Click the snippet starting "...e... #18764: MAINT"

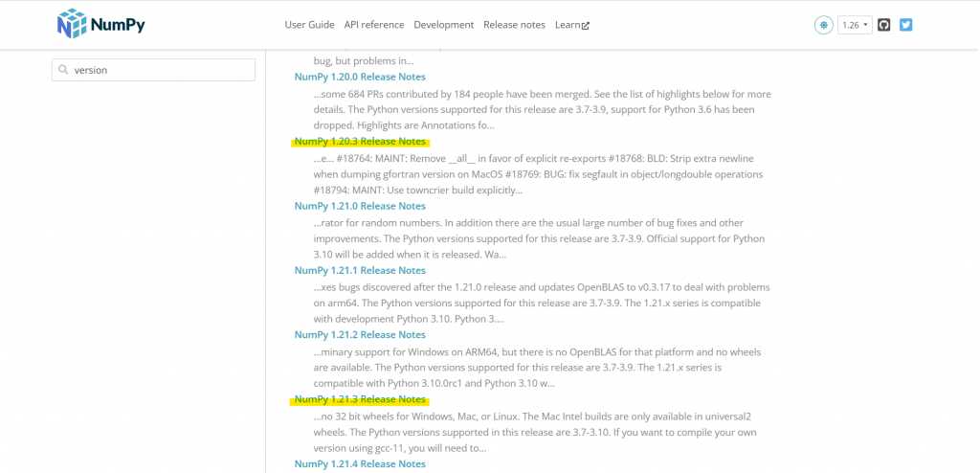coord(538,174)
